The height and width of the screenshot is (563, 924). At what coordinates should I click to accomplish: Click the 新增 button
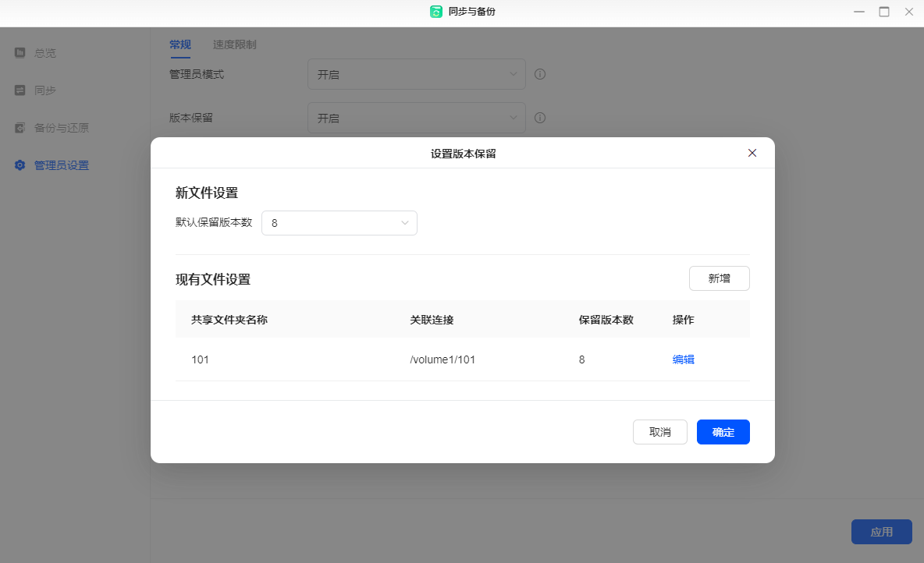coord(719,278)
